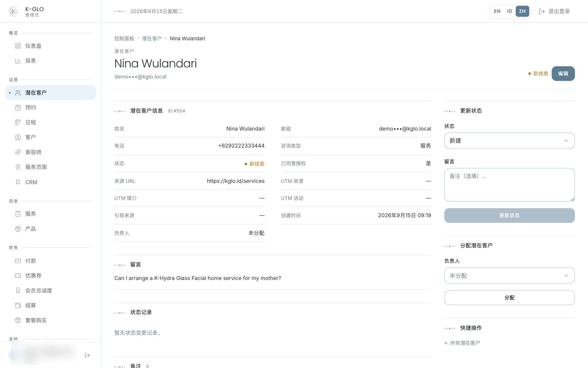This screenshot has width=588, height=368.
Task: Go back via 所有潜在客户 link
Action: click(462, 343)
